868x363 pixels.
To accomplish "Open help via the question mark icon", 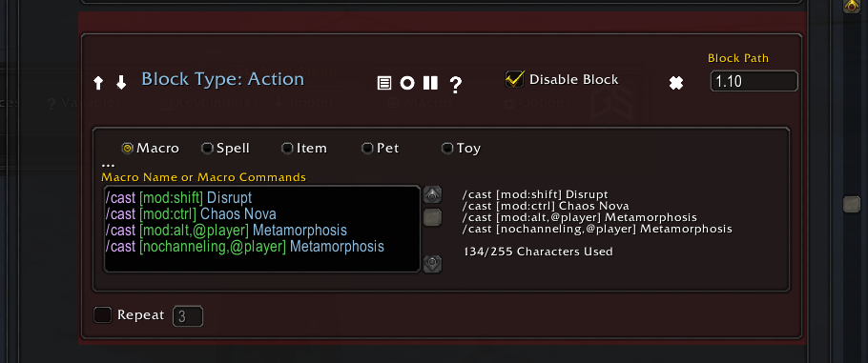I will (455, 84).
